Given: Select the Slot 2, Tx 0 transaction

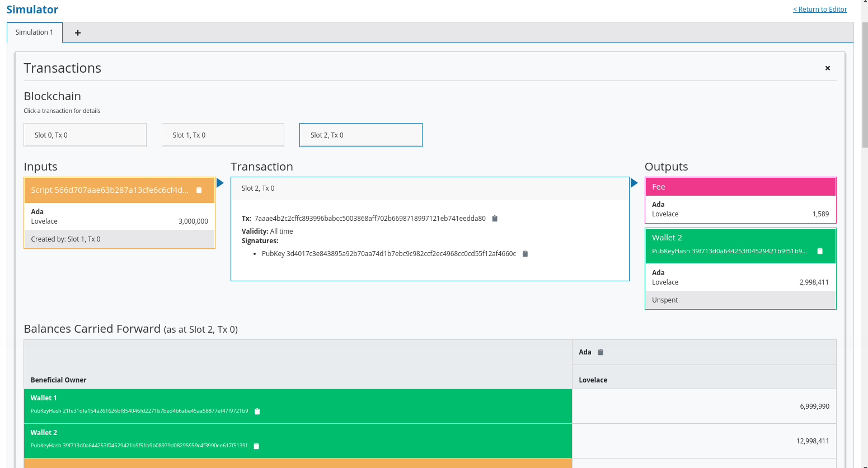Looking at the screenshot, I should [x=360, y=135].
